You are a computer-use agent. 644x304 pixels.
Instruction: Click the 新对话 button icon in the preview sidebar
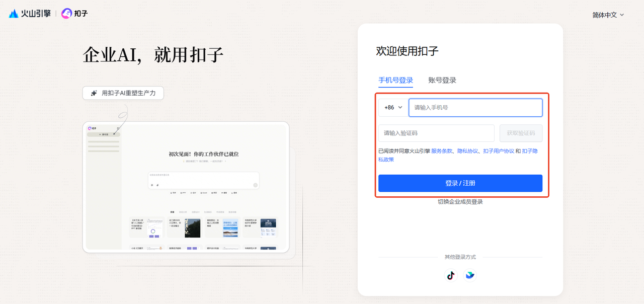[x=100, y=134]
